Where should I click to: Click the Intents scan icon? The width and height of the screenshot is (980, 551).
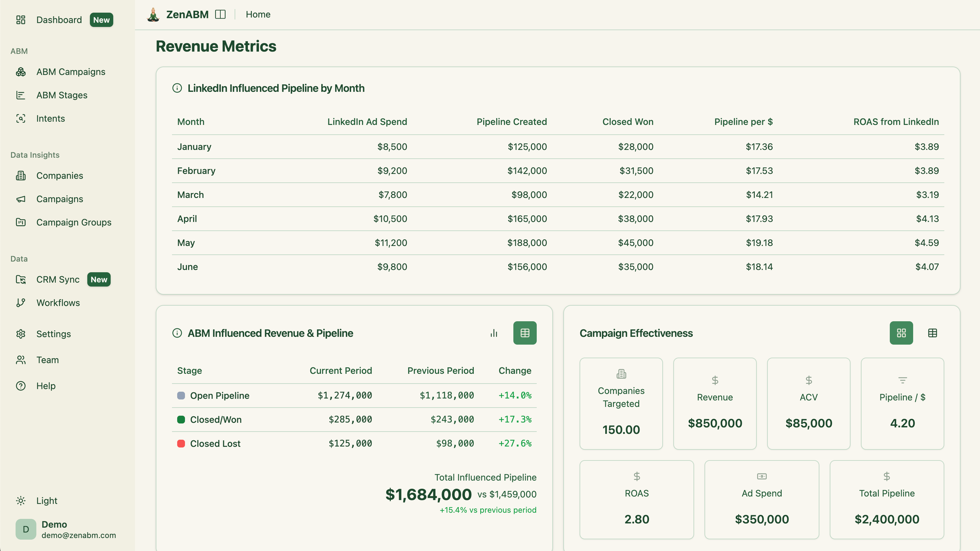pyautogui.click(x=20, y=118)
